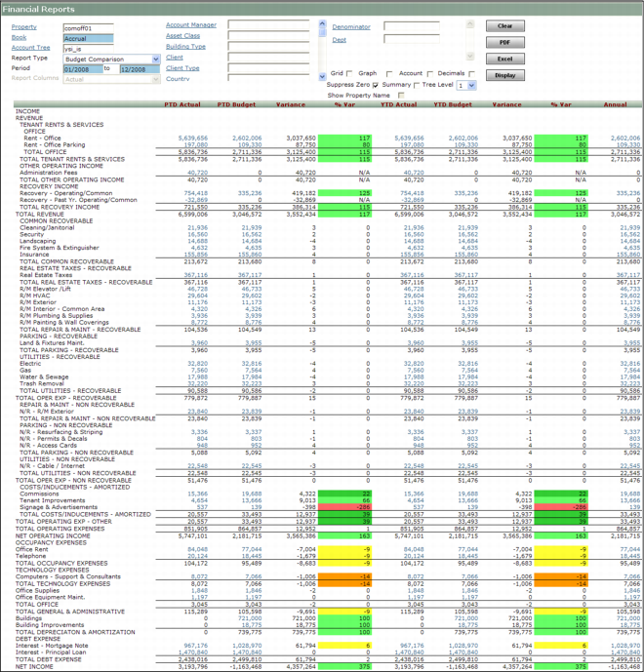
Task: Click the Denominator link
Action: click(351, 27)
